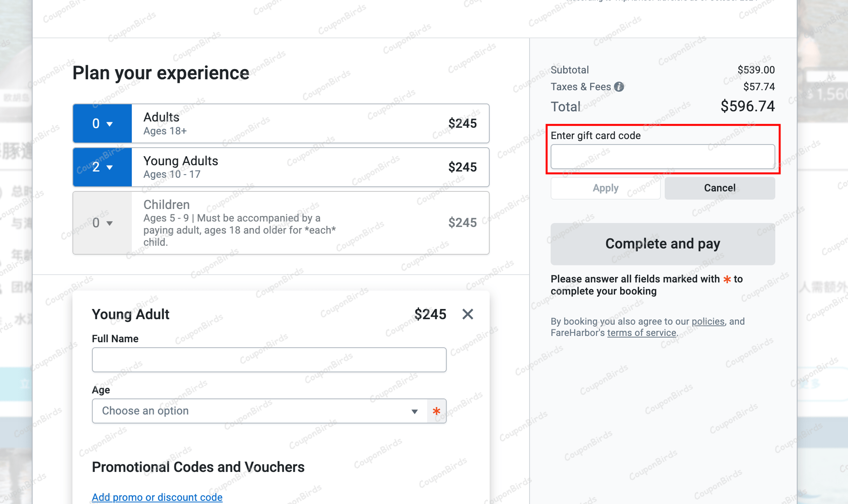Focus the gift card code field

coord(662,157)
